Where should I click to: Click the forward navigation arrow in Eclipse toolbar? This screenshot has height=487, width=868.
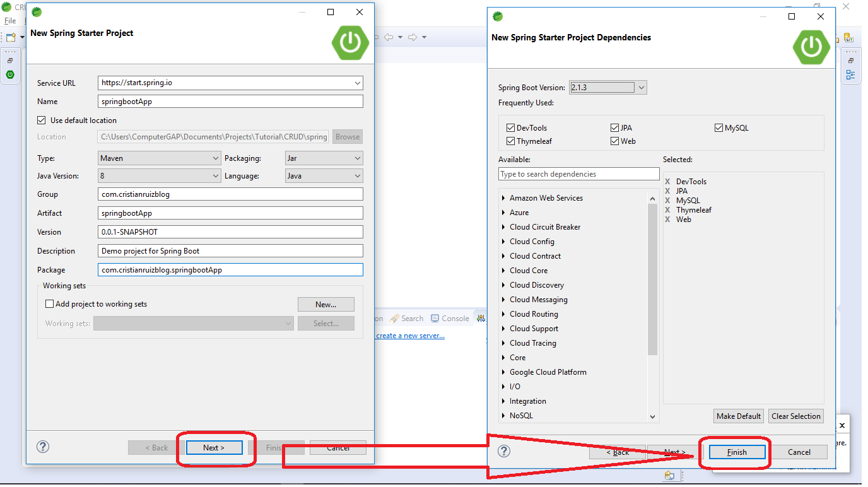point(412,37)
